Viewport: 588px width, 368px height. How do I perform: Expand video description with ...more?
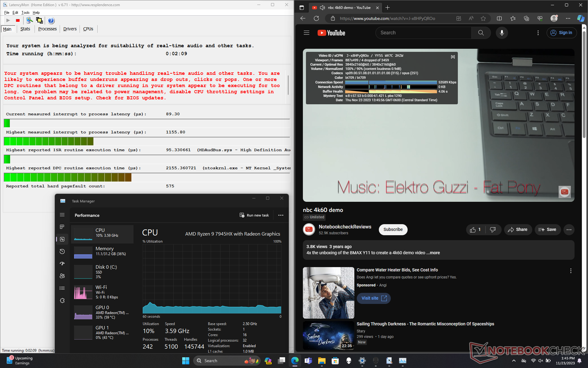pyautogui.click(x=433, y=253)
